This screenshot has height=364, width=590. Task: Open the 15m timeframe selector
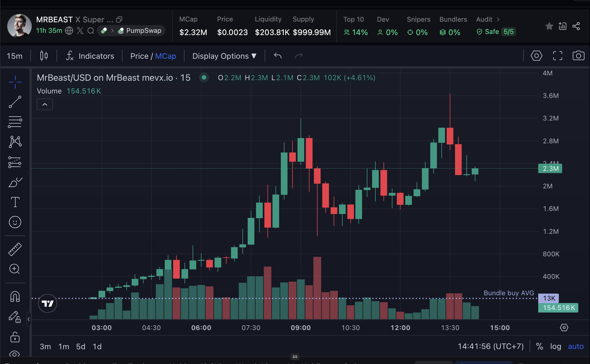(x=14, y=56)
